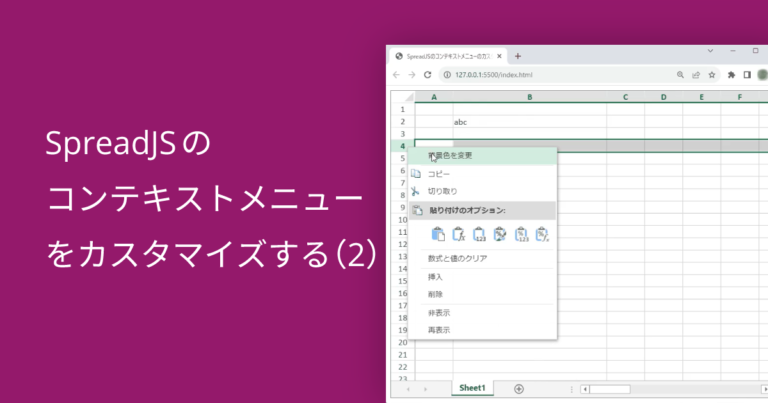This screenshot has width=768, height=403.
Task: View site information icon beside URL
Action: click(447, 75)
